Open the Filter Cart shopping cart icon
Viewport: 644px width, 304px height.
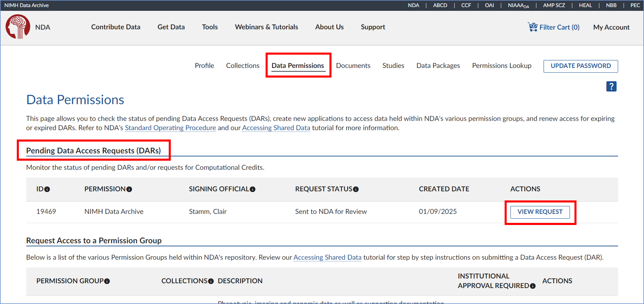(x=533, y=27)
